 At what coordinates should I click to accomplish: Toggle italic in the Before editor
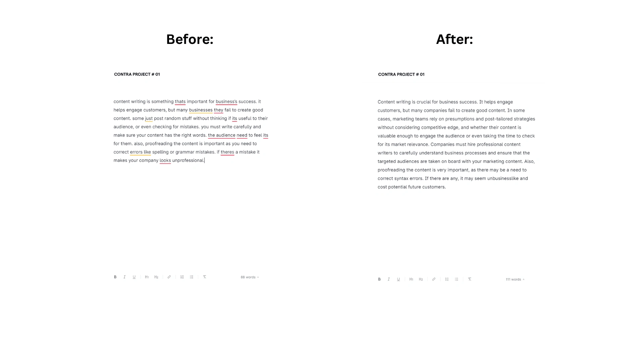(x=124, y=277)
